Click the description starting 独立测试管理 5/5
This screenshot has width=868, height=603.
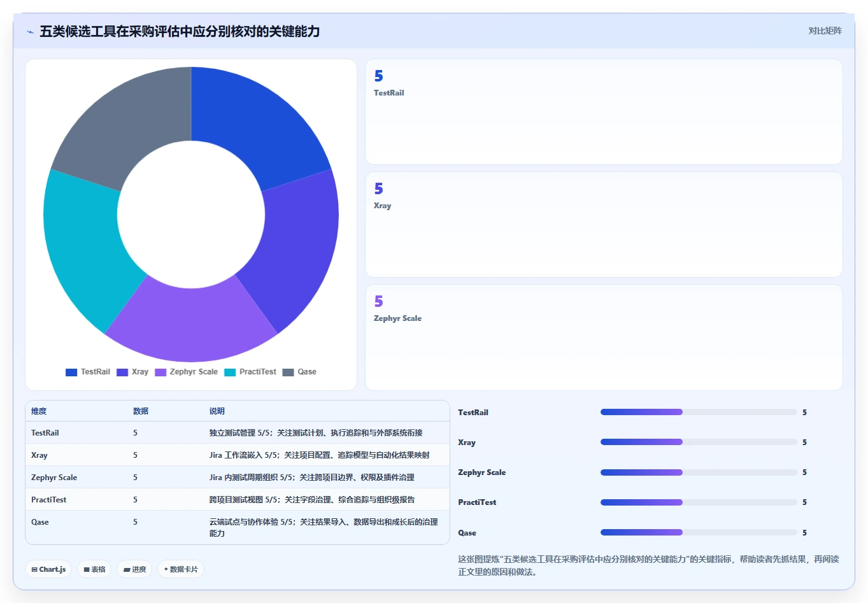(x=316, y=433)
